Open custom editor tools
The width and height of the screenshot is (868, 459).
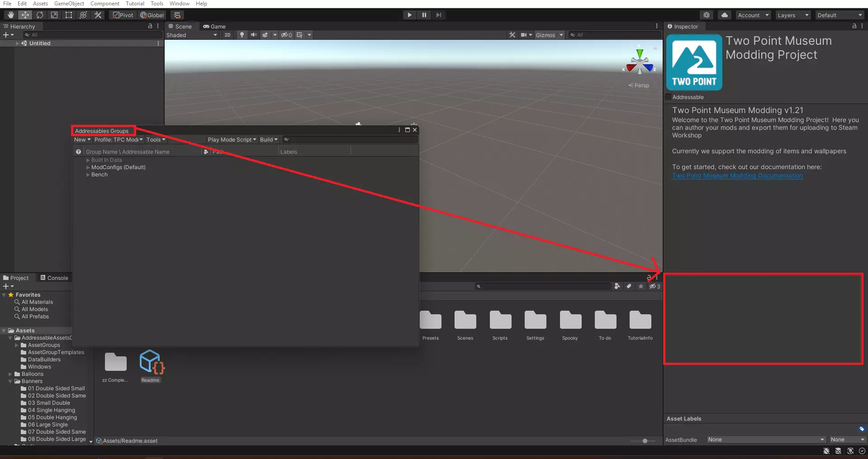click(x=98, y=15)
